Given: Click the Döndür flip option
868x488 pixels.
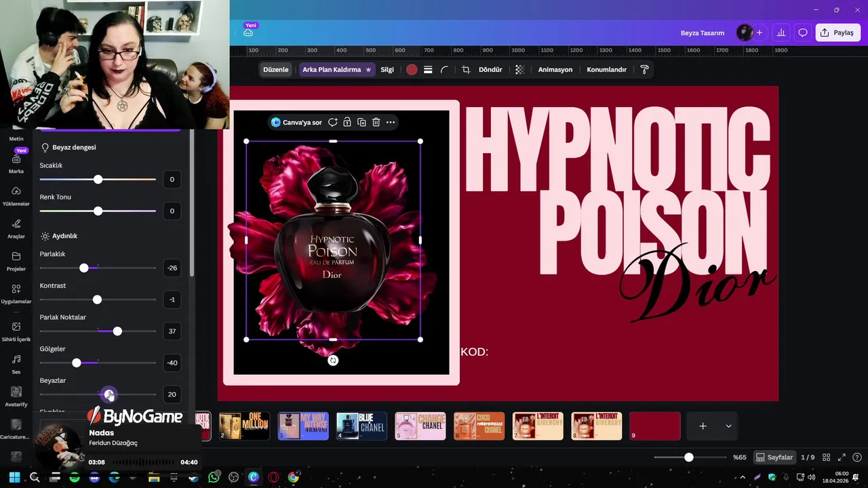Looking at the screenshot, I should click(x=490, y=70).
